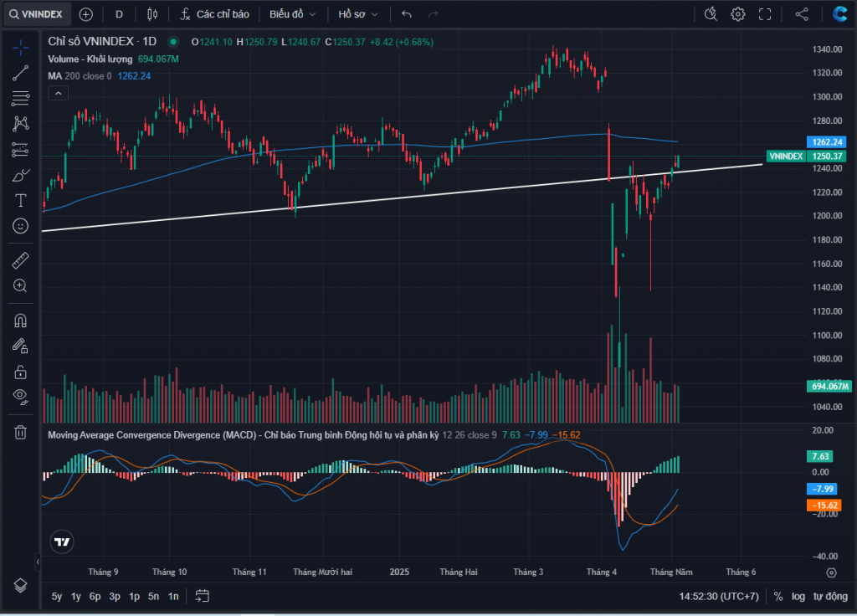Select the trend line drawing tool

20,73
